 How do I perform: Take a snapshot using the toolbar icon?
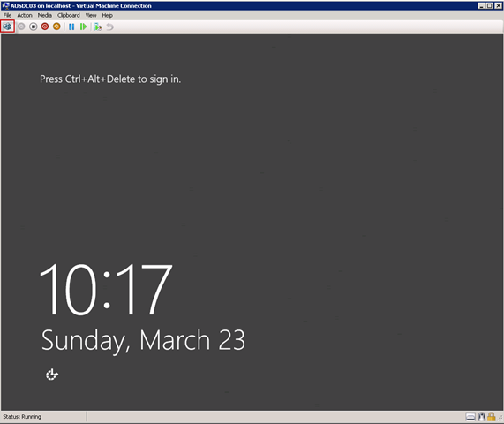[98, 26]
